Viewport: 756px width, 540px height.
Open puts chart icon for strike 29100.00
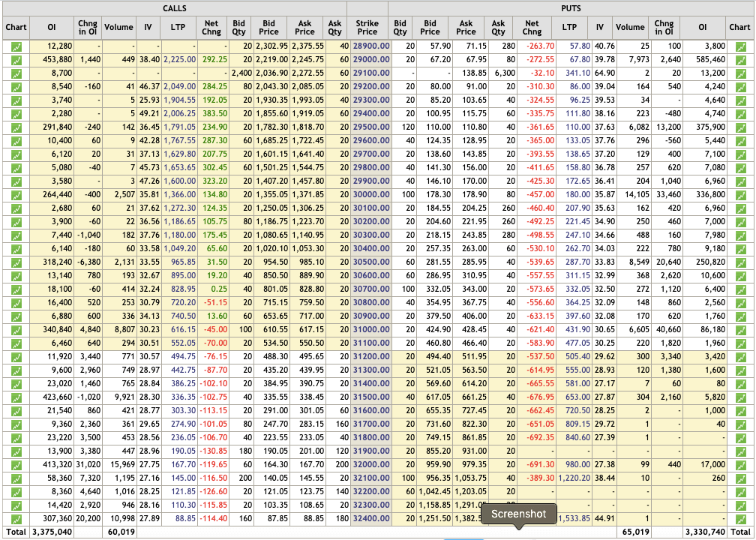point(740,73)
